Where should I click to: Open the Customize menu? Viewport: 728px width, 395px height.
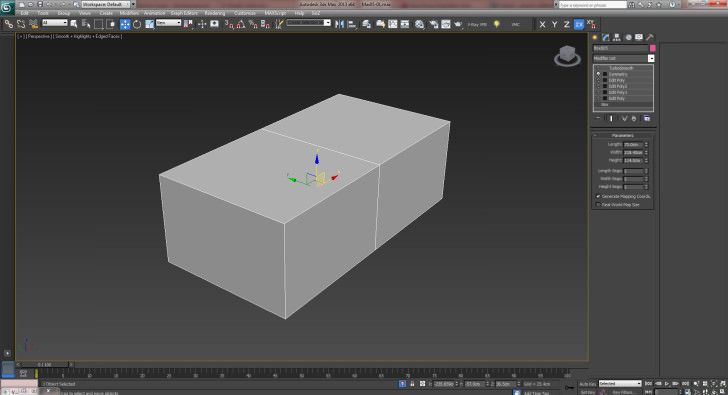(245, 13)
